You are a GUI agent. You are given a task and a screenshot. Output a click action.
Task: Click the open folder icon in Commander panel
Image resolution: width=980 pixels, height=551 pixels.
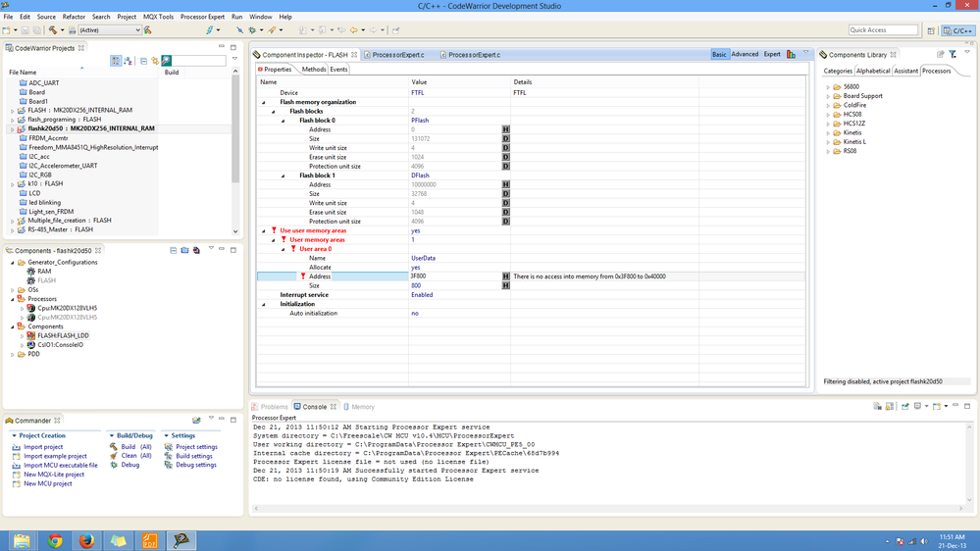(x=196, y=420)
